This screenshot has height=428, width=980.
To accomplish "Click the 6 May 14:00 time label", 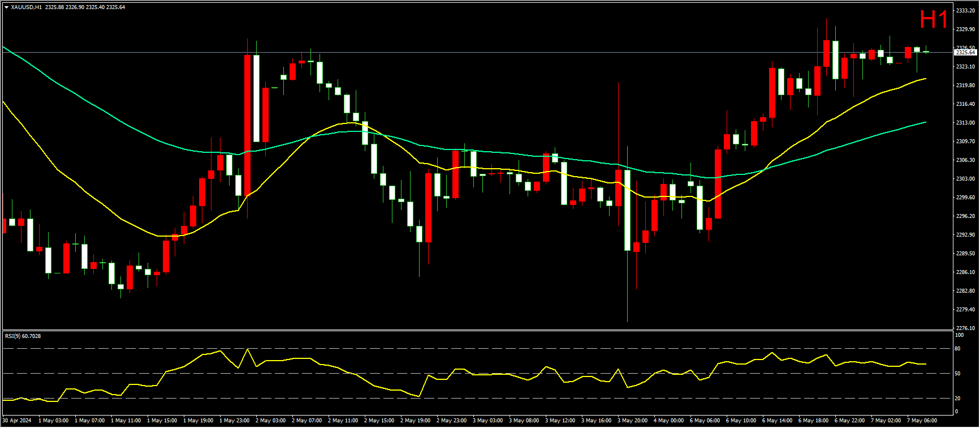I will [x=778, y=421].
